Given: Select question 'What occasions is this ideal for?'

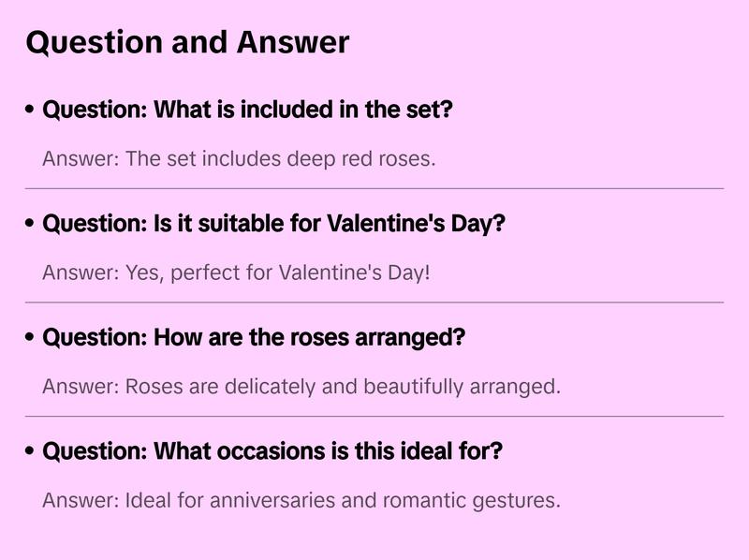Looking at the screenshot, I should 273,451.
